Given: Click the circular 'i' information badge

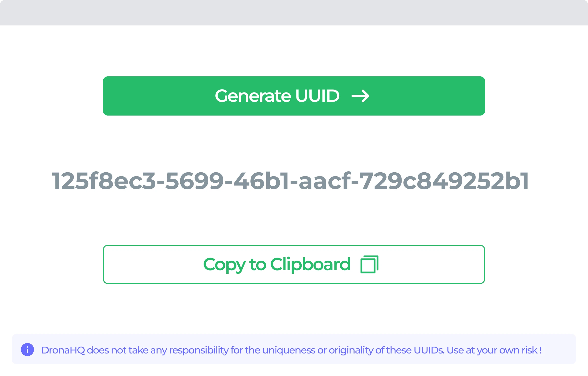Looking at the screenshot, I should click(x=27, y=350).
